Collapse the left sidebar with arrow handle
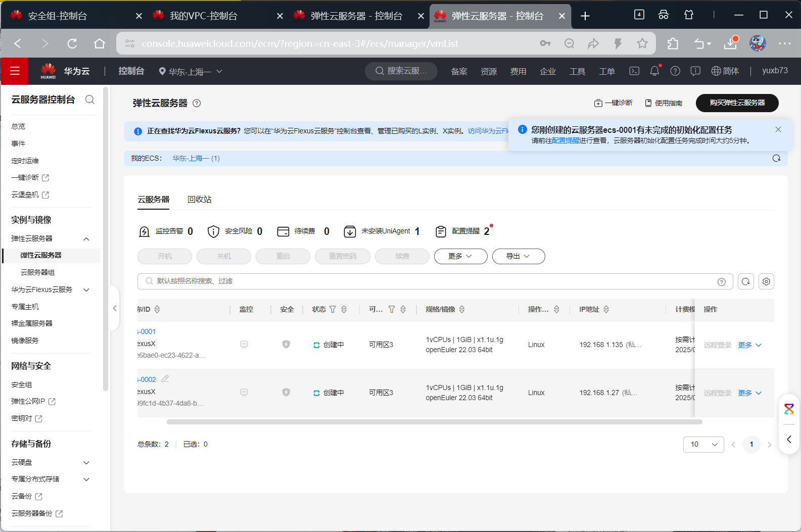The image size is (801, 532). click(115, 308)
